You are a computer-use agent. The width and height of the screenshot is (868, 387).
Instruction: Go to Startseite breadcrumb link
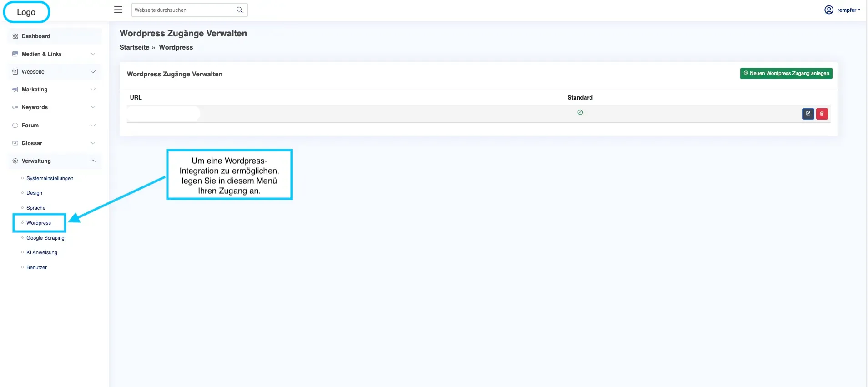(x=134, y=47)
